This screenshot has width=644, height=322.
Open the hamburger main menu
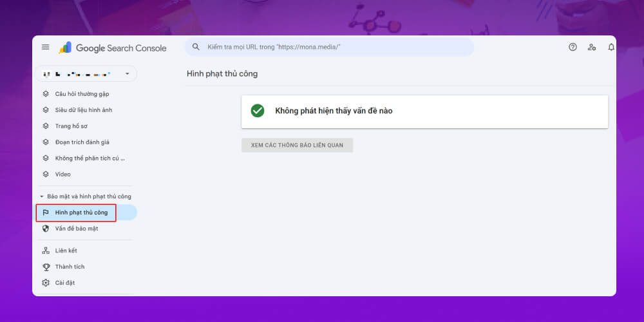tap(45, 47)
